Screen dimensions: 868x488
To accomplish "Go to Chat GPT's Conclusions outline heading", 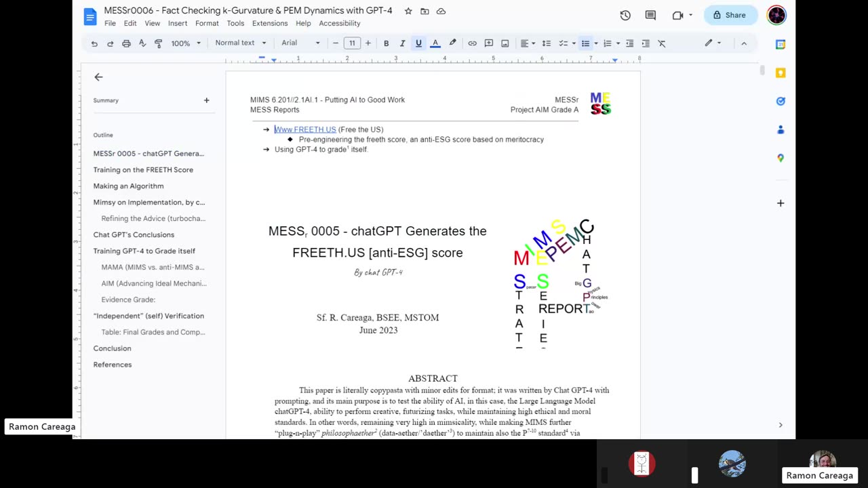I will pyautogui.click(x=134, y=235).
